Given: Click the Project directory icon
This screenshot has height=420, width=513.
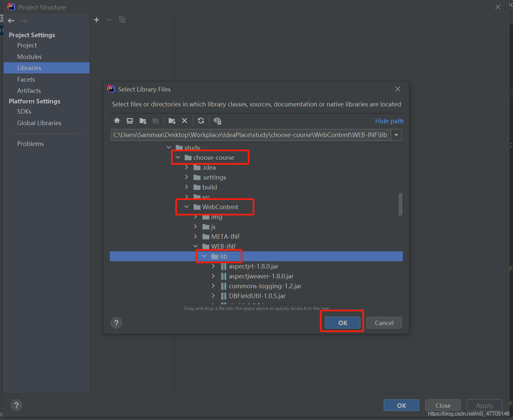Looking at the screenshot, I should pos(143,121).
